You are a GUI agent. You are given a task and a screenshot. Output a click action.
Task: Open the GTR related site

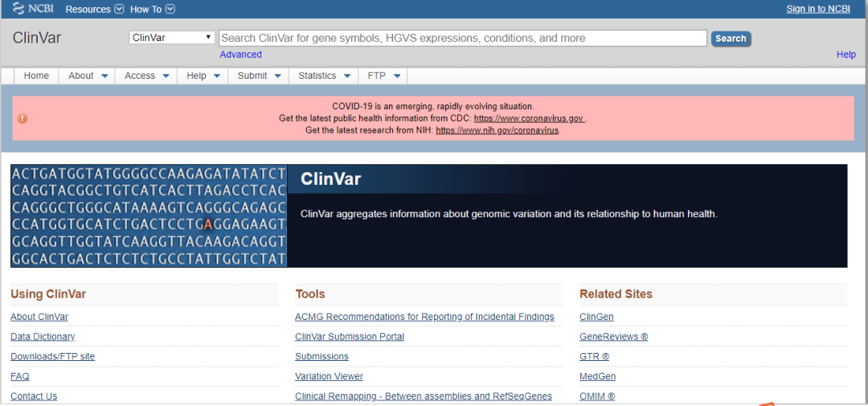pyautogui.click(x=595, y=356)
